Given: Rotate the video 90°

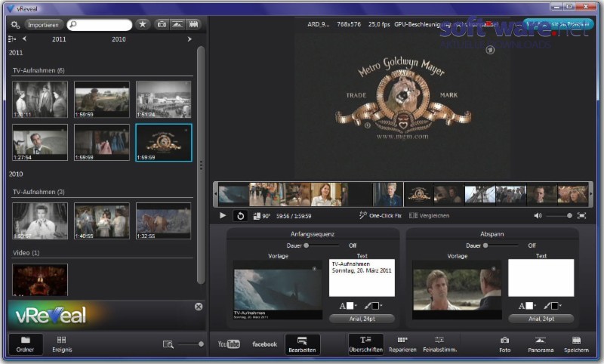Looking at the screenshot, I should [x=261, y=216].
